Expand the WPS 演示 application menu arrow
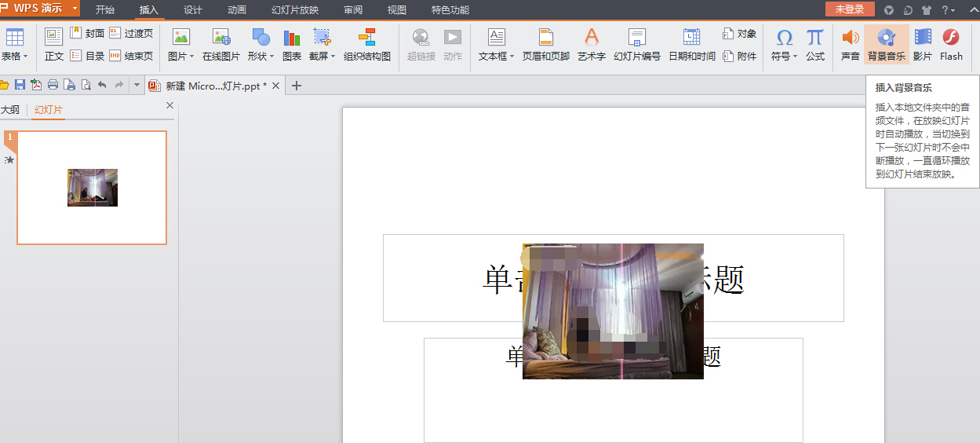980x443 pixels. click(75, 9)
